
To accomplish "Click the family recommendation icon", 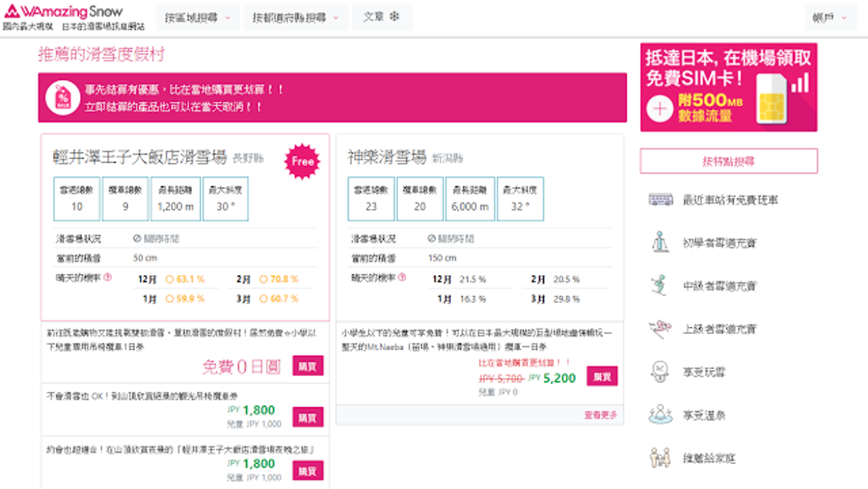I will (660, 458).
